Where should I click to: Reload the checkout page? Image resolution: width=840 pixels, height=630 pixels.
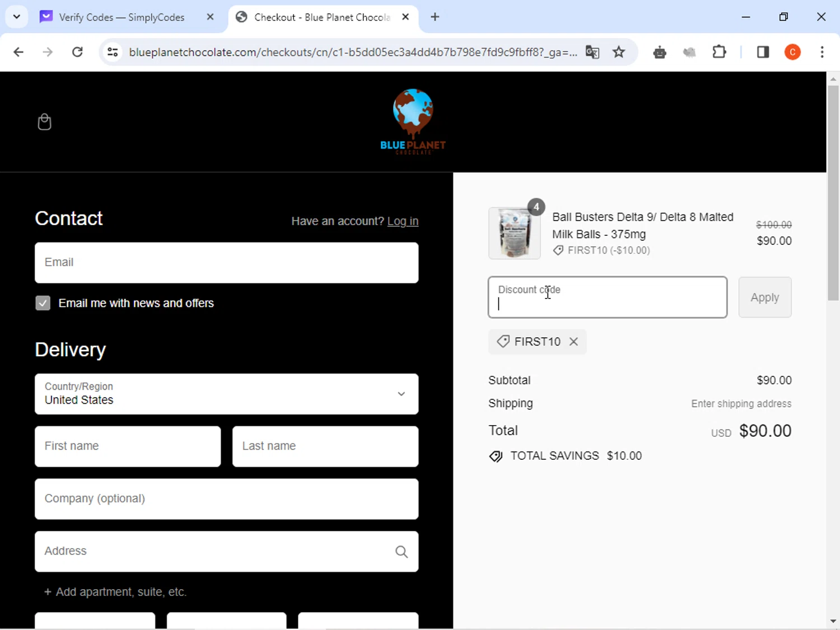pyautogui.click(x=77, y=52)
